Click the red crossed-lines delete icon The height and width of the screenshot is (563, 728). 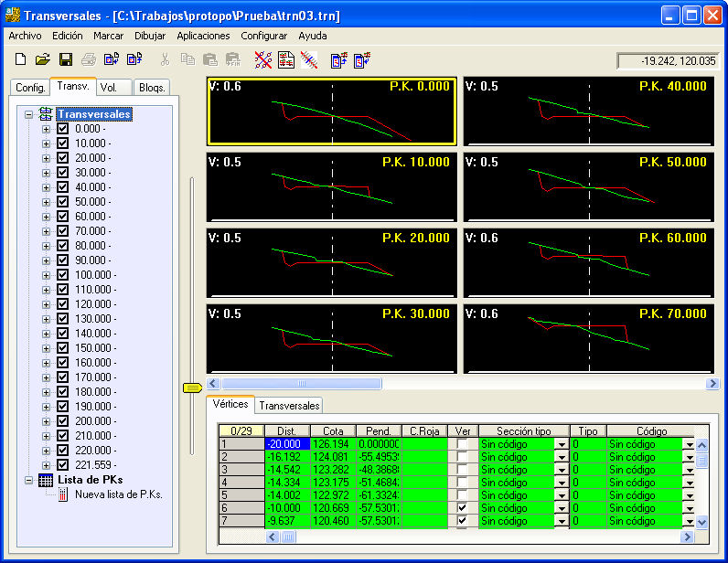tap(263, 60)
